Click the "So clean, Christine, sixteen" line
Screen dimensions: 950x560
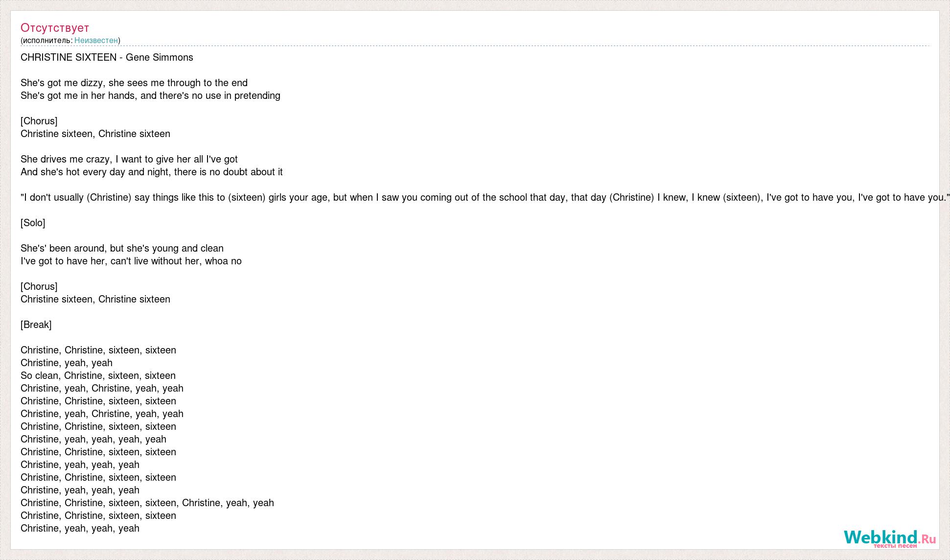(x=98, y=375)
